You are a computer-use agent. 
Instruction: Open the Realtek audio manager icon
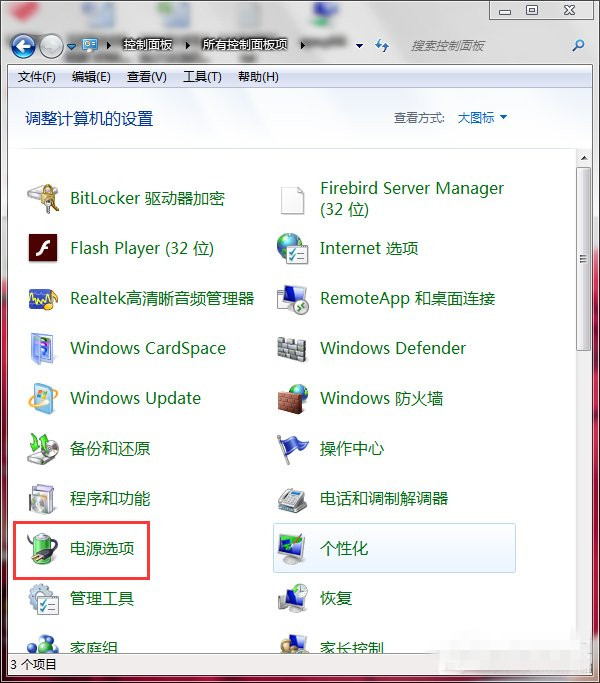click(43, 299)
